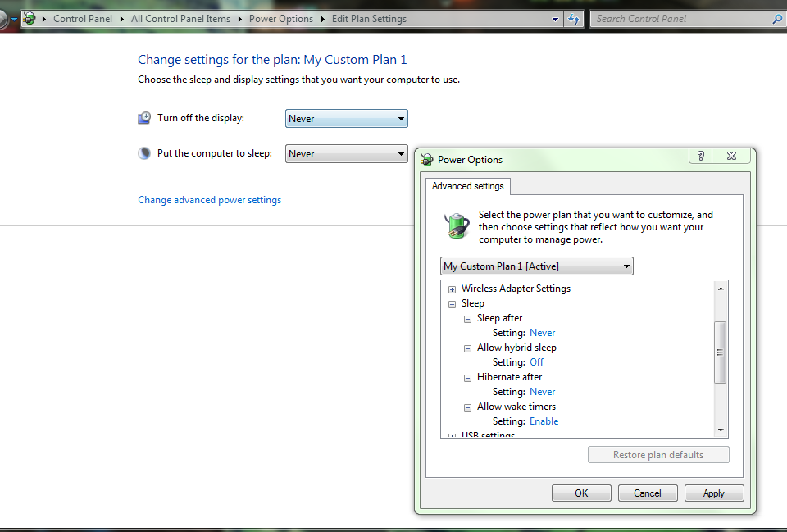Click the battery plug icon in dialog

tap(457, 226)
